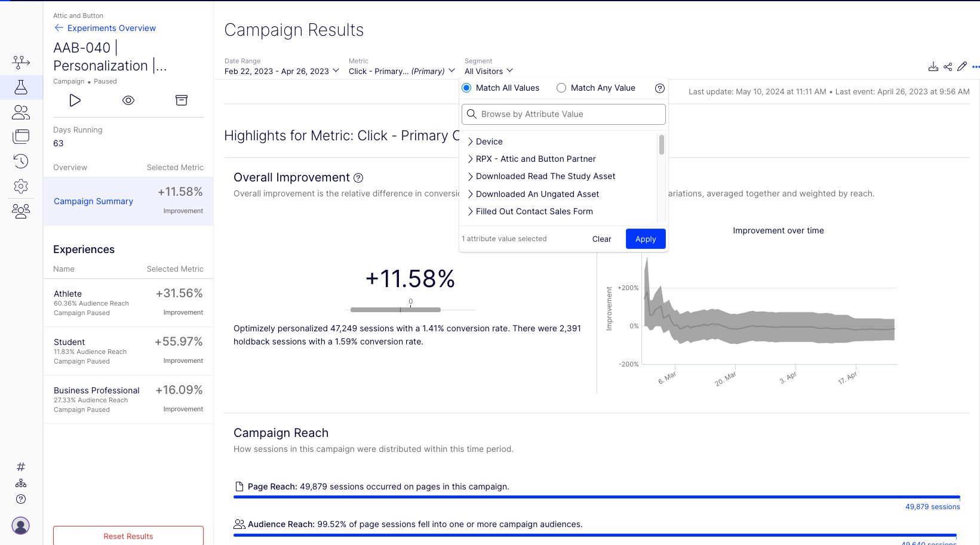Image resolution: width=980 pixels, height=545 pixels.
Task: Open the History clock icon in sidebar
Action: tap(21, 161)
